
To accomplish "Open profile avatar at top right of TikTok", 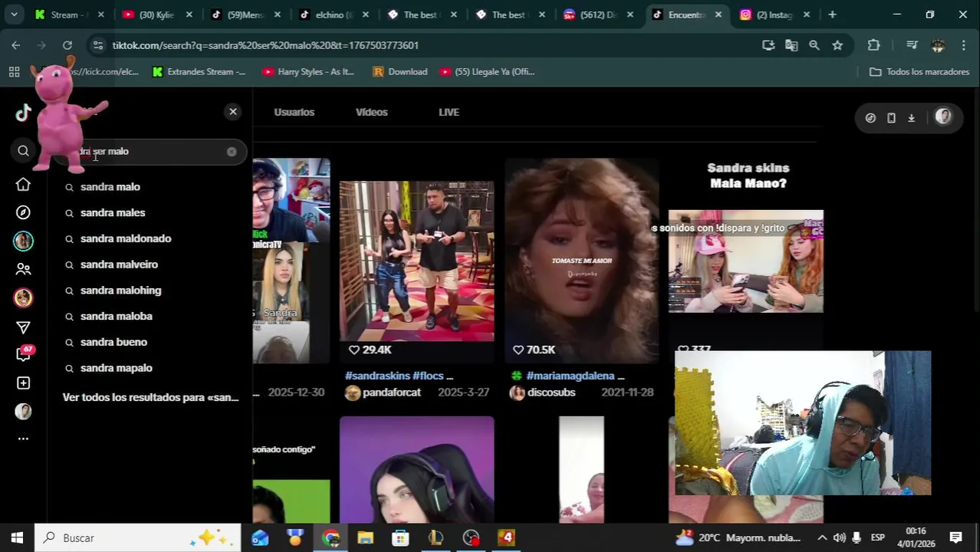I will click(x=943, y=117).
